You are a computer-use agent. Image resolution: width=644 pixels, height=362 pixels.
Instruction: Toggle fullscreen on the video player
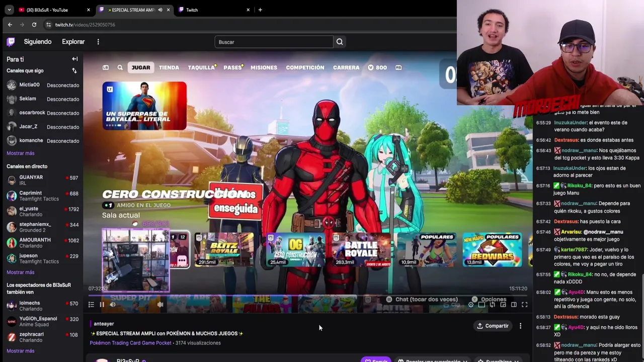click(x=524, y=304)
